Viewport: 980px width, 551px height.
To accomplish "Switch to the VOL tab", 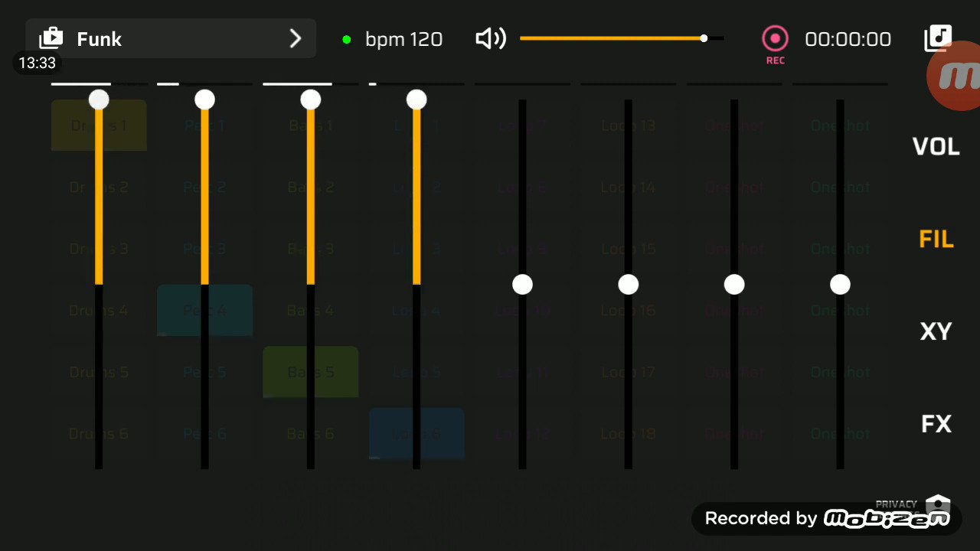I will 936,147.
